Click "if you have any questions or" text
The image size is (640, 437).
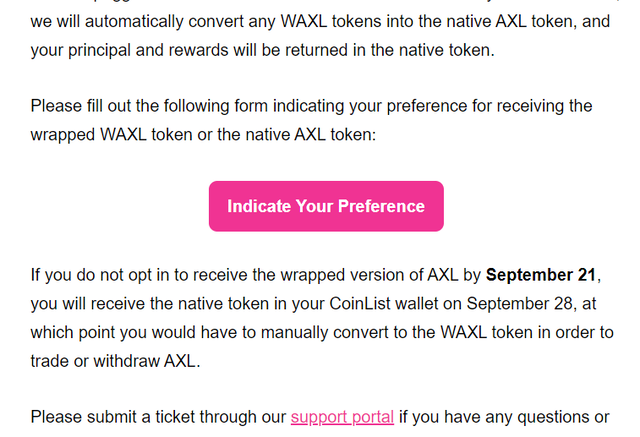504,417
